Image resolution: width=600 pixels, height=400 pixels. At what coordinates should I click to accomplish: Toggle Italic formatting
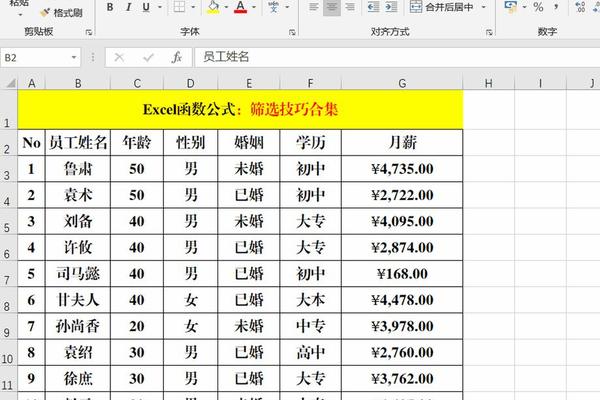point(128,7)
